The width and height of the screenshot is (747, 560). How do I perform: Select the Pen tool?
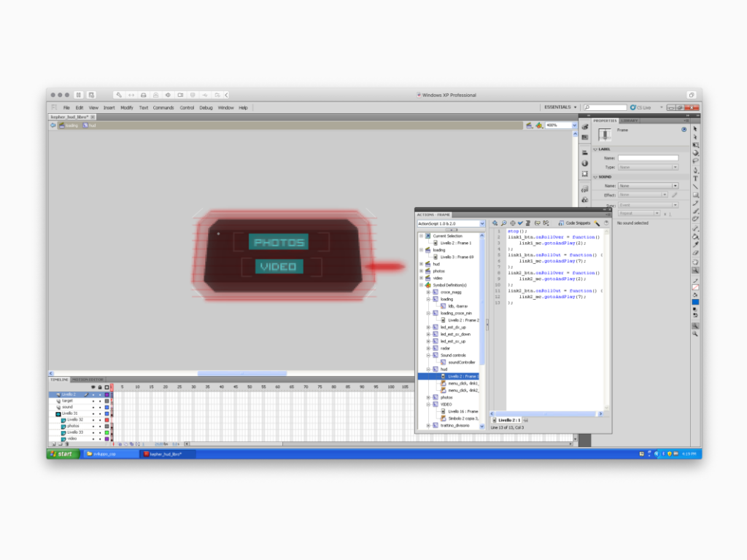pyautogui.click(x=695, y=170)
